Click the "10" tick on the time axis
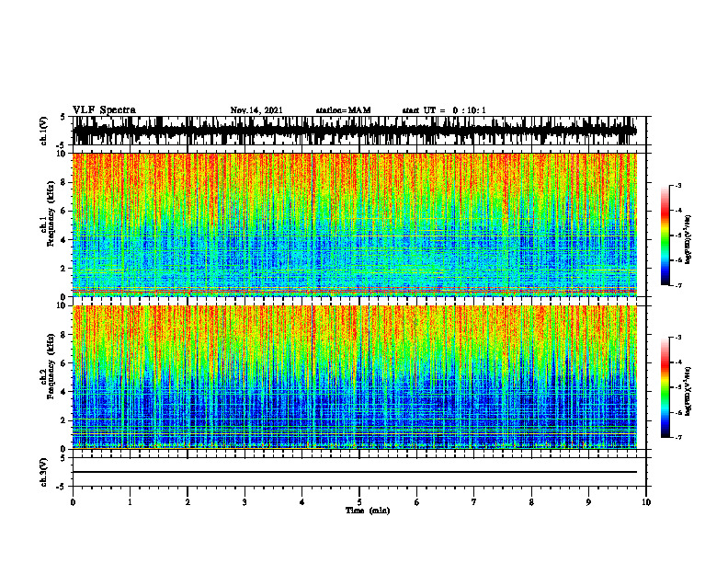The image size is (728, 563). [x=646, y=502]
